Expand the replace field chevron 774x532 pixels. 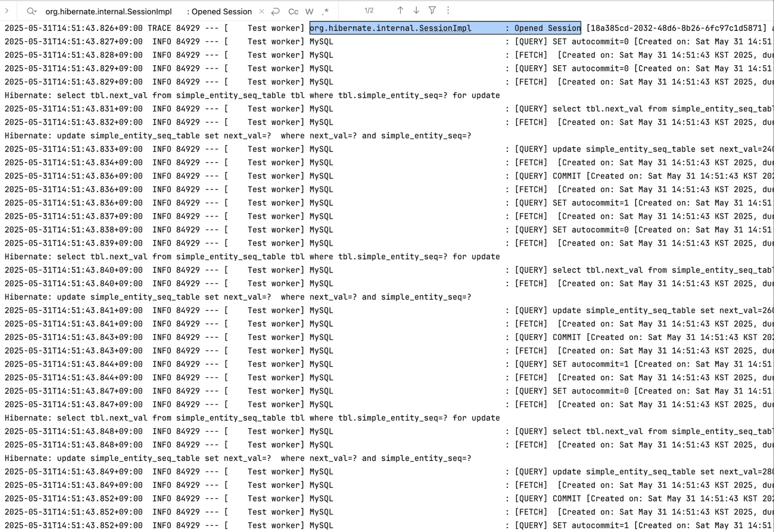tap(7, 11)
